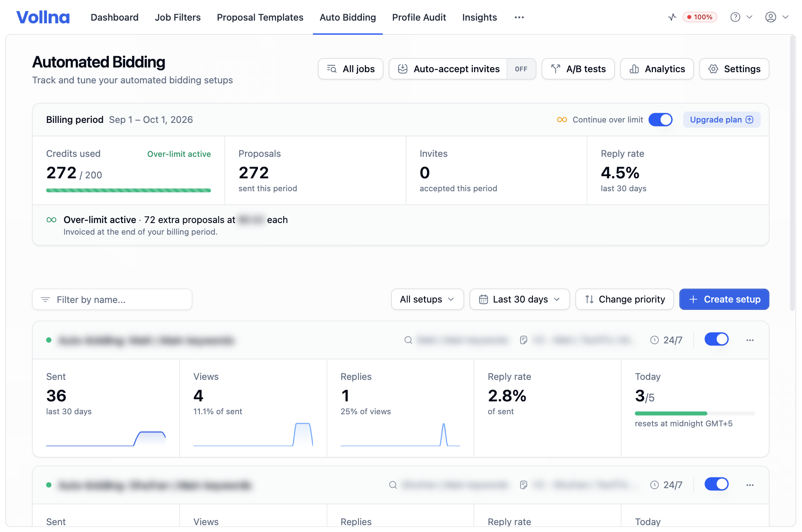Click 'Invoiced at the end of your billing period.'
802x532 pixels.
(x=141, y=232)
